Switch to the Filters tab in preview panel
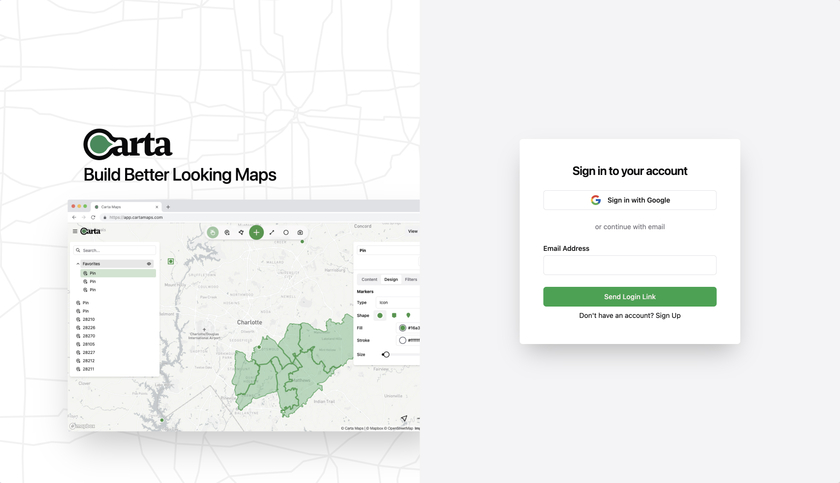 (411, 280)
